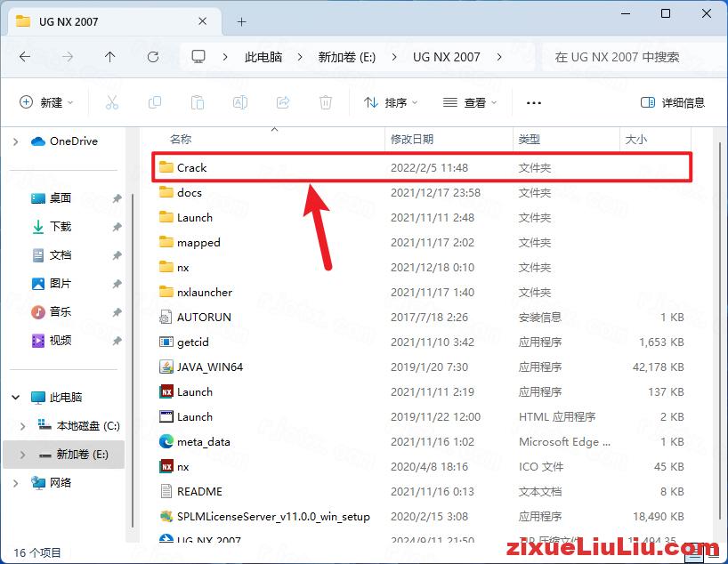Expand 本地磁盘 (C:) tree node
728x564 pixels.
click(22, 426)
